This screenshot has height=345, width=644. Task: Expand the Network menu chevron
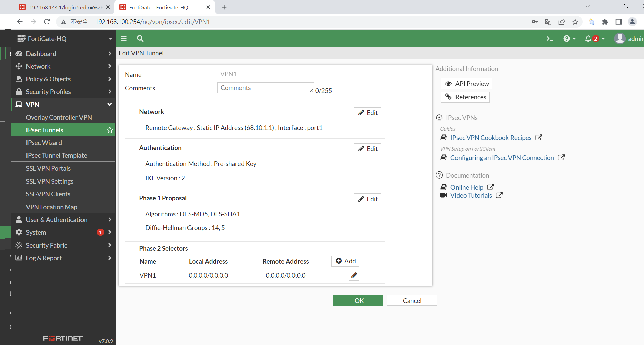pos(110,66)
